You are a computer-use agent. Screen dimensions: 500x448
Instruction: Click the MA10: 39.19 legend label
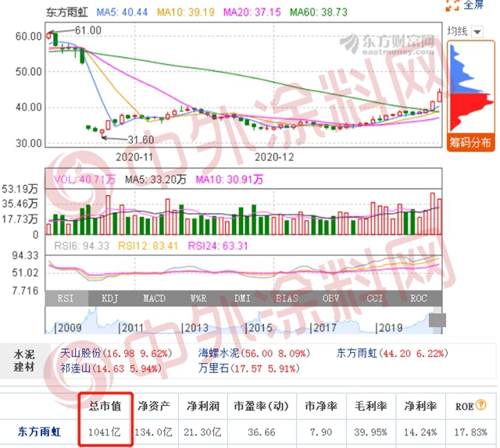(x=186, y=12)
